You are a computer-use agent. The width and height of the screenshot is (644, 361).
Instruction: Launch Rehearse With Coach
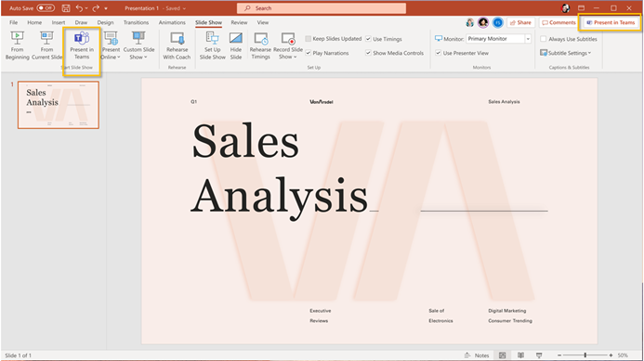[x=177, y=45]
